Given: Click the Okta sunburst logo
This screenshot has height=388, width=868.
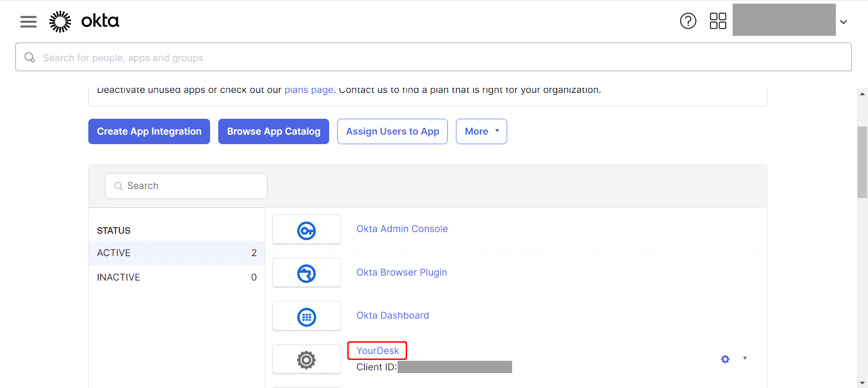Looking at the screenshot, I should [60, 21].
